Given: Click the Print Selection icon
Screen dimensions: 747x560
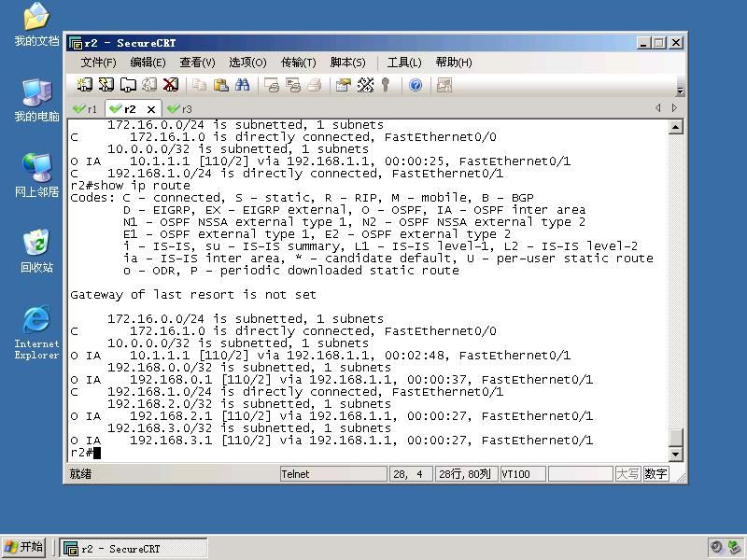Looking at the screenshot, I should click(x=293, y=85).
